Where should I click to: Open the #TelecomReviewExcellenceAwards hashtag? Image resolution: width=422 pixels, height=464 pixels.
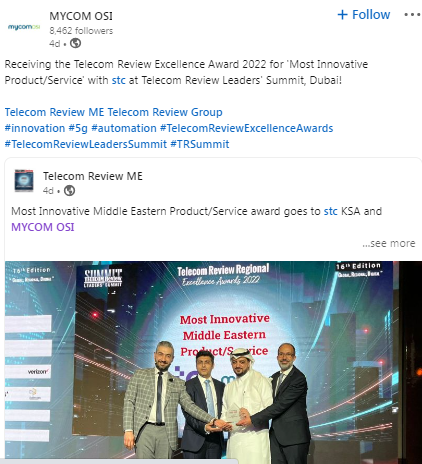(x=246, y=128)
